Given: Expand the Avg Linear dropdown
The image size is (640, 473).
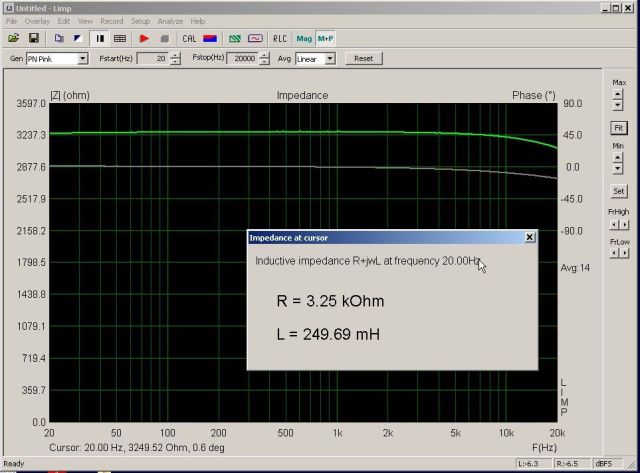Looking at the screenshot, I should point(330,59).
